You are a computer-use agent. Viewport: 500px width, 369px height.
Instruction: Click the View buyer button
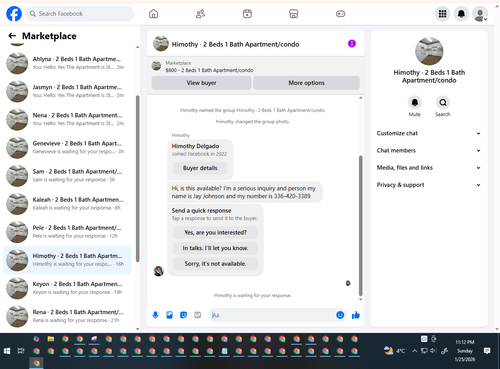pos(201,83)
